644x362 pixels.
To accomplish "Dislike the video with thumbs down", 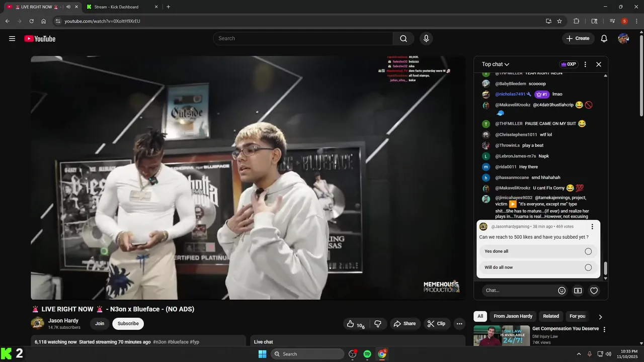I will click(378, 324).
